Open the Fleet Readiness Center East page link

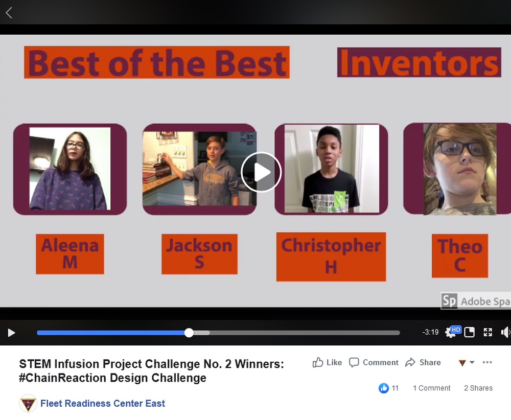102,404
